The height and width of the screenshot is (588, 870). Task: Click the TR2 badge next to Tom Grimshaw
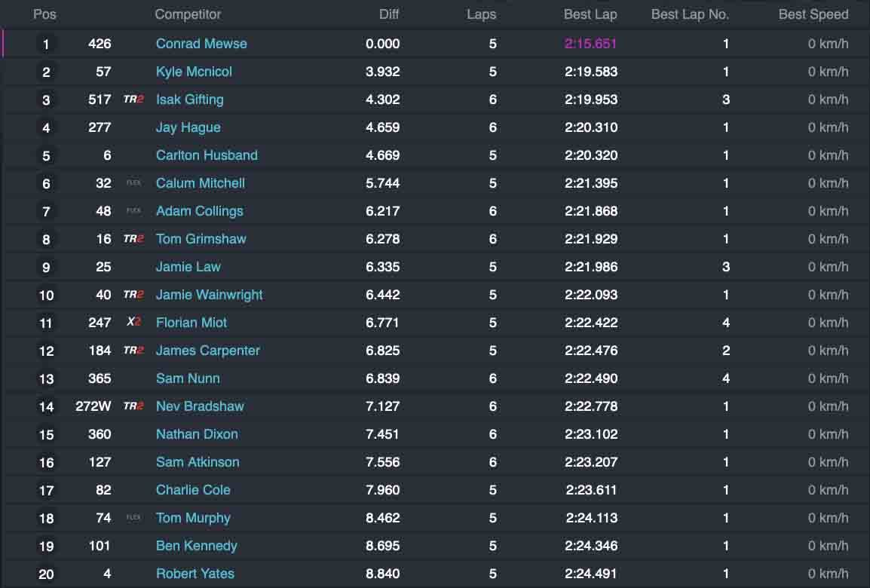(133, 239)
